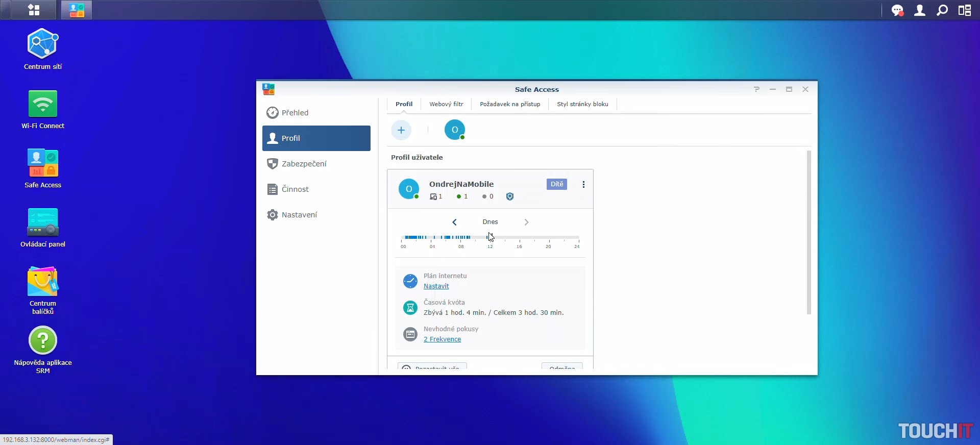The image size is (980, 445).
Task: Click the profile list vertical scrollbar
Action: click(x=808, y=232)
